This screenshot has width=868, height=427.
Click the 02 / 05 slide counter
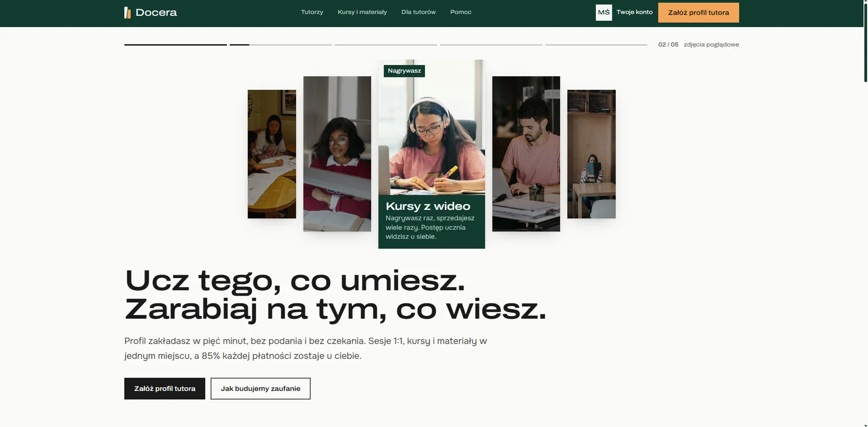click(x=668, y=44)
